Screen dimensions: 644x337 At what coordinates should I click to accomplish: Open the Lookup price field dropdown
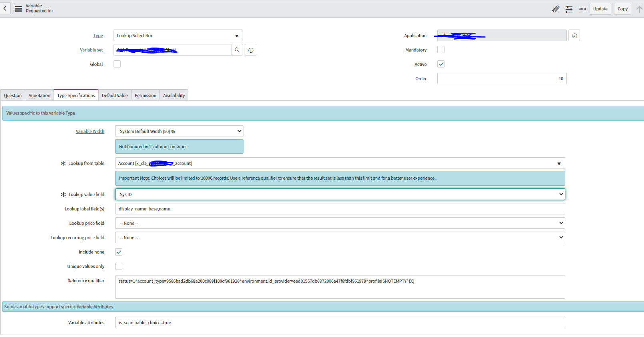pyautogui.click(x=340, y=223)
